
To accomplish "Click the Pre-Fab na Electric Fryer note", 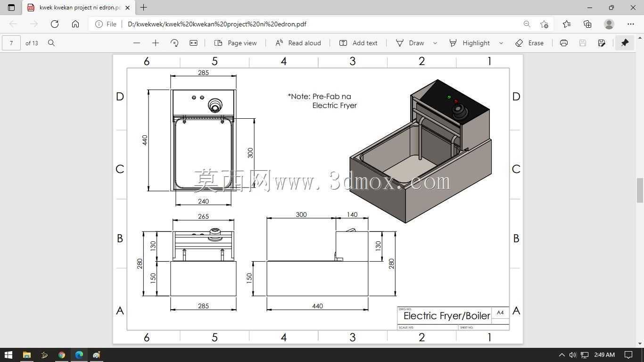I will click(322, 101).
